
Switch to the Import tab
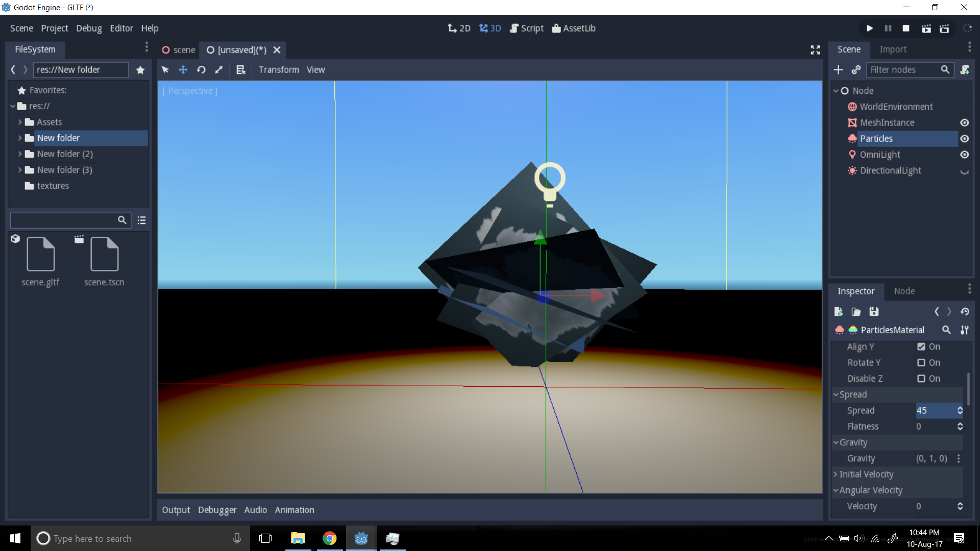893,49
